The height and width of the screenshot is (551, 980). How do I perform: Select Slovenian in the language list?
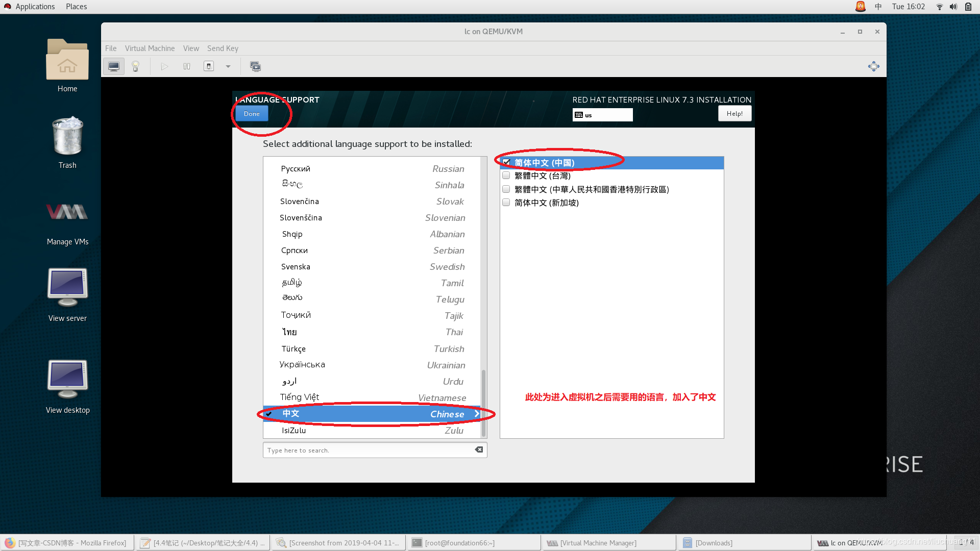tap(372, 218)
